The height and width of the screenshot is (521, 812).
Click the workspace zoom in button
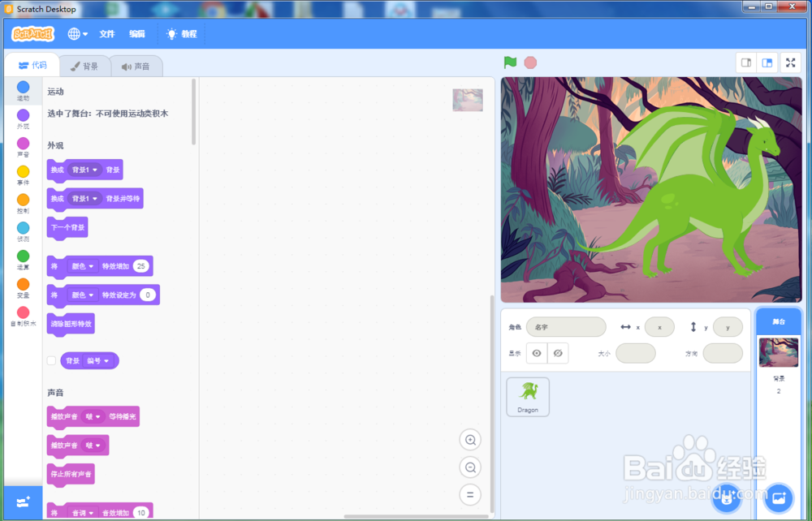pos(470,440)
